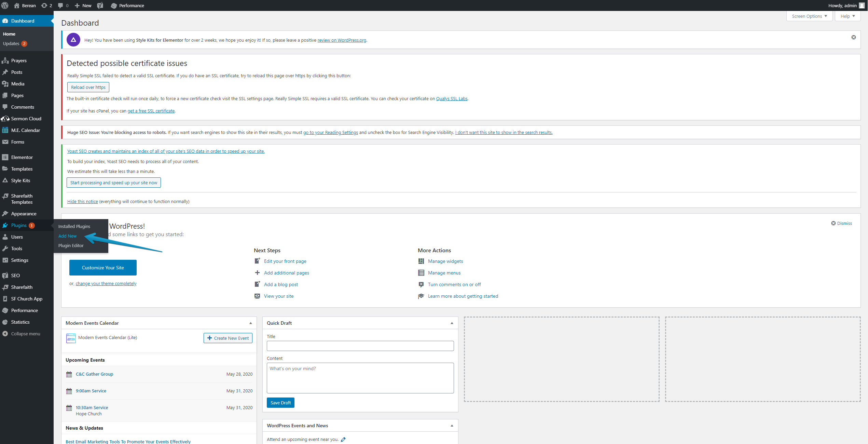This screenshot has height=444, width=868.
Task: Select Add New in Plugins submenu
Action: 67,236
